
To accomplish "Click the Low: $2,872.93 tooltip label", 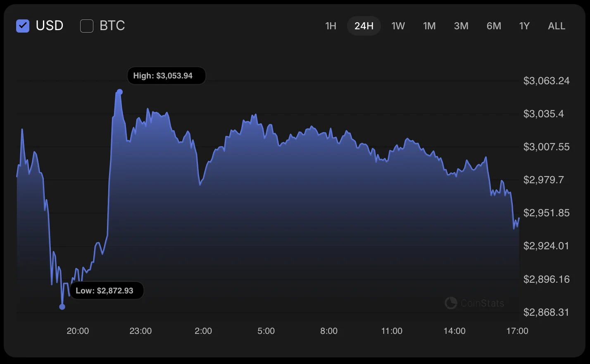I will point(107,291).
